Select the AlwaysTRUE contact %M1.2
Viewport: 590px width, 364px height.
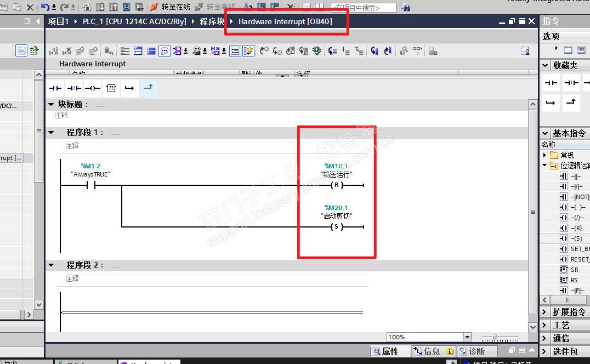click(90, 185)
